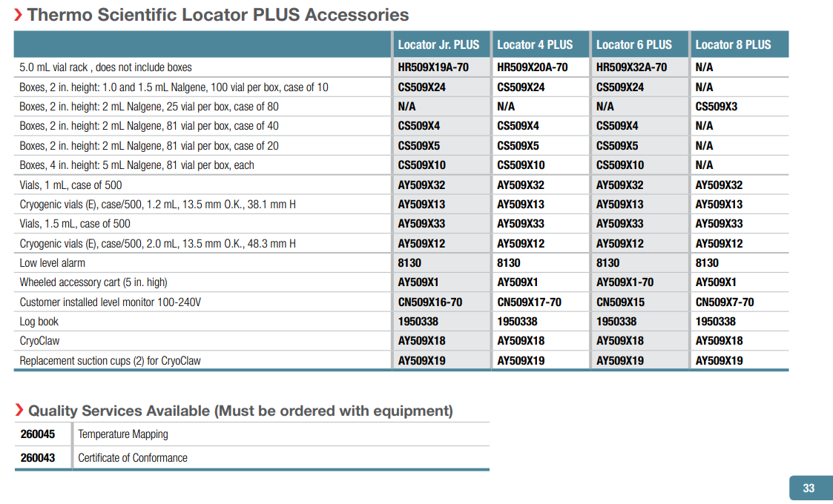Click AY509X1 under Locator Jr. PLUS in cart row
Screen dimensions: 833x504
[418, 282]
